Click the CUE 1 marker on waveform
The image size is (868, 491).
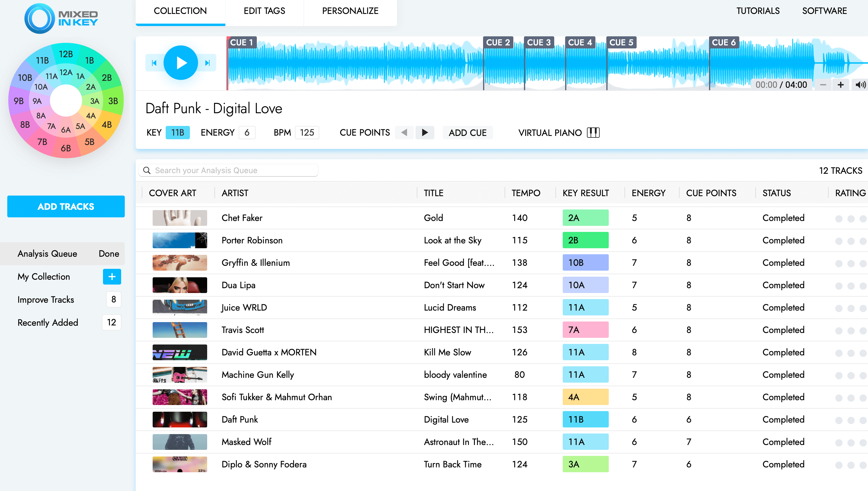pos(241,42)
